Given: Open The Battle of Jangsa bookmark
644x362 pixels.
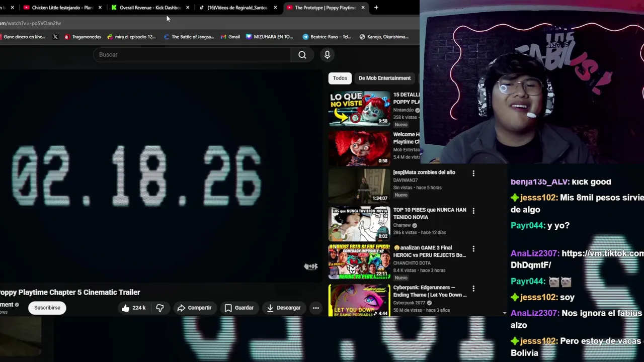Looking at the screenshot, I should point(189,37).
